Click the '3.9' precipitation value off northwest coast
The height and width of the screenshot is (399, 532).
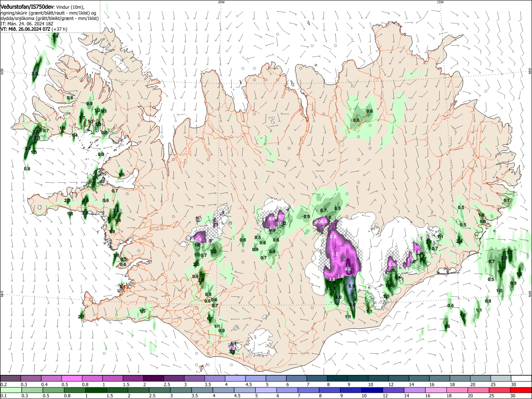tap(34, 74)
